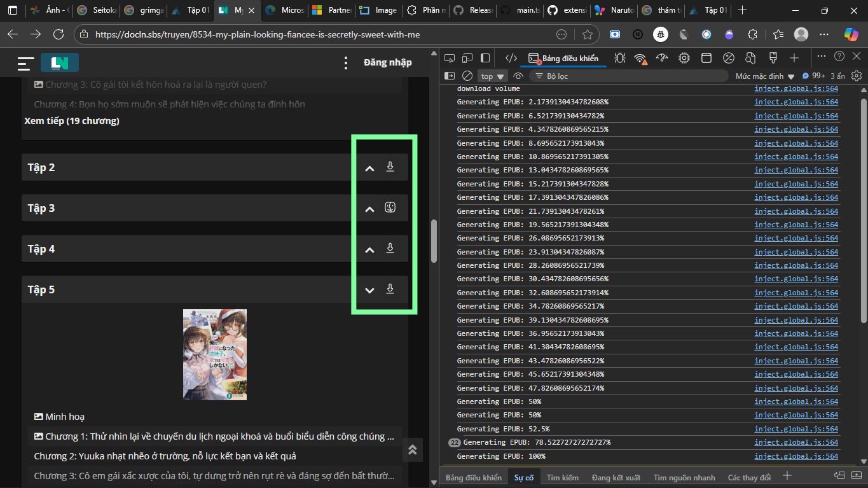Image resolution: width=868 pixels, height=488 pixels.
Task: Download the Tập 5 volume
Action: tap(390, 289)
